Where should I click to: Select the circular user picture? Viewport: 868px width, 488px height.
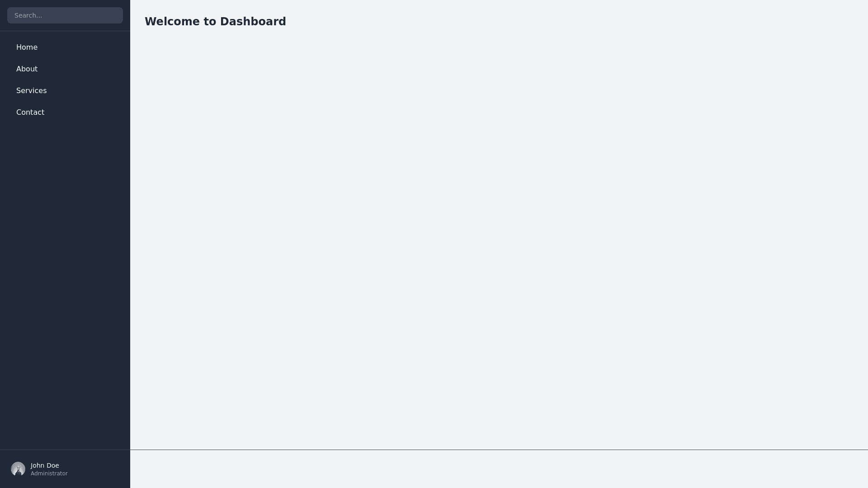[x=18, y=469]
